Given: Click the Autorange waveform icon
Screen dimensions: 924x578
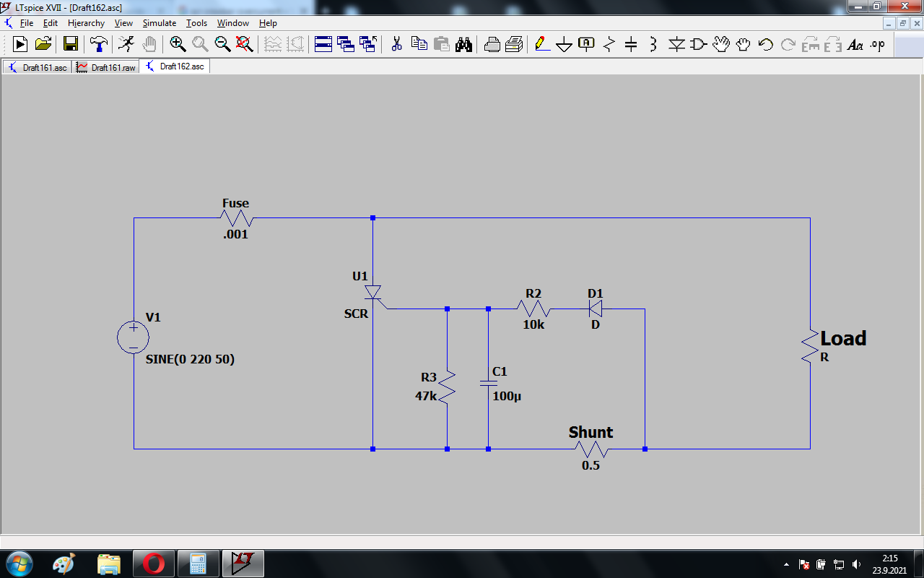Looking at the screenshot, I should (273, 44).
